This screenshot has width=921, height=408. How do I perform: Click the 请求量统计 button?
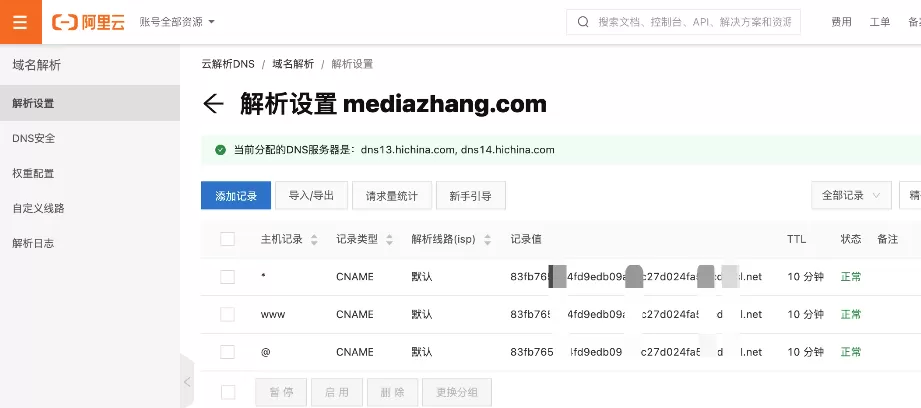[392, 195]
